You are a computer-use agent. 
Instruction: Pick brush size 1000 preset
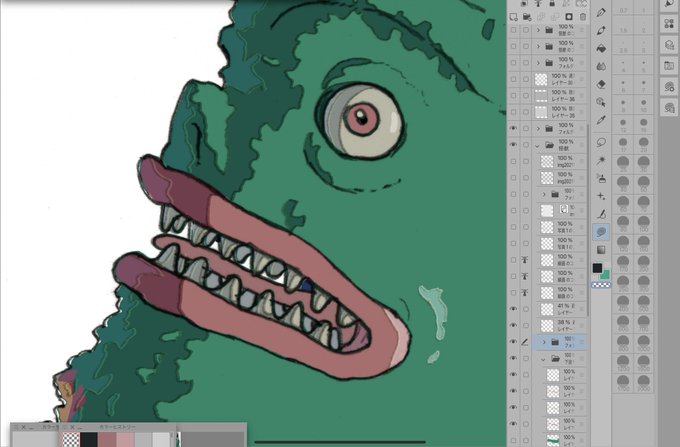coord(644,343)
